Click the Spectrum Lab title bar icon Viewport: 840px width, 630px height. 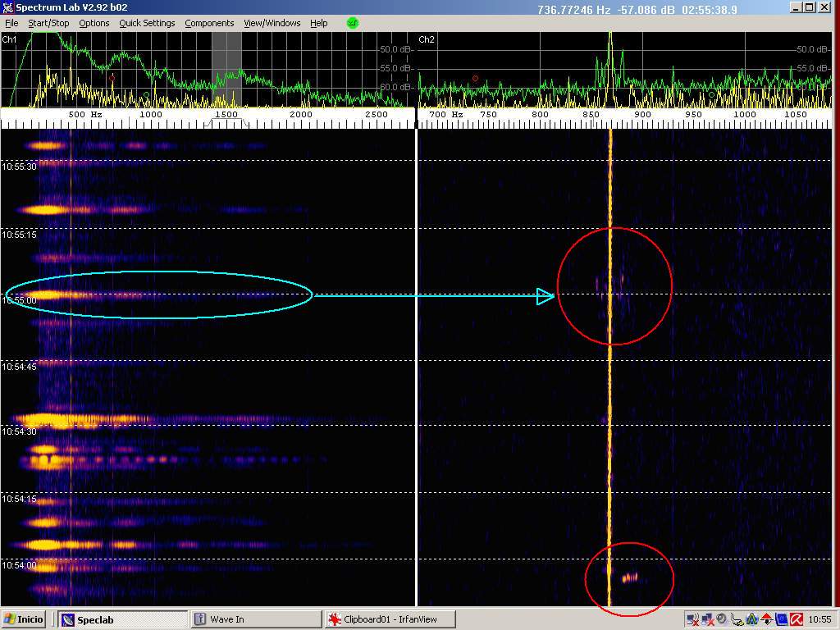[8, 8]
